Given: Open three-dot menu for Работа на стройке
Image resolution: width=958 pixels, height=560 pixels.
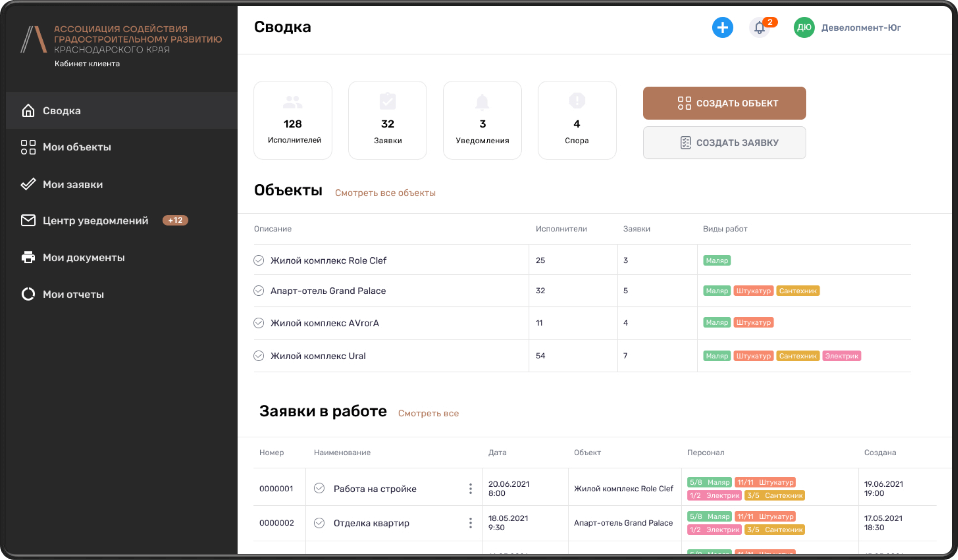Looking at the screenshot, I should pyautogui.click(x=470, y=489).
